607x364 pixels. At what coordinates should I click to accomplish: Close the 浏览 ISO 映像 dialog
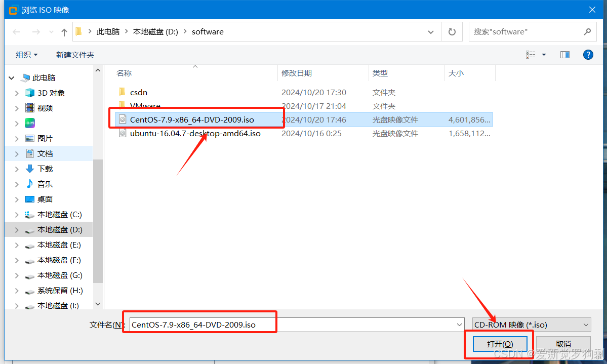point(592,10)
